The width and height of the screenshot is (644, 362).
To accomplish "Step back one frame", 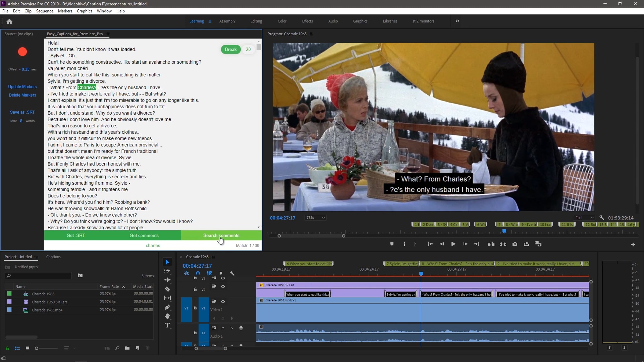I will coord(442,244).
